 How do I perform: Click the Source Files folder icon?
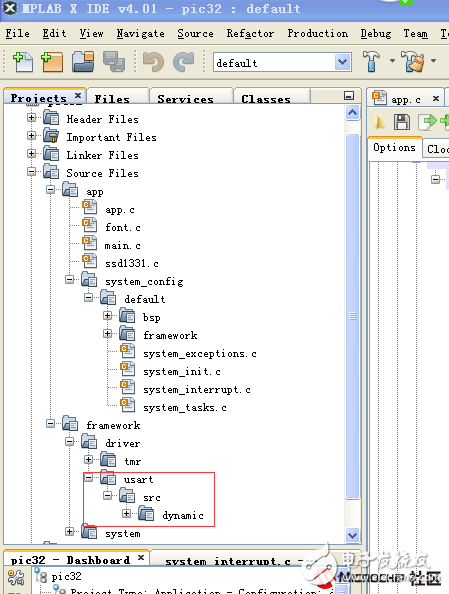(51, 172)
